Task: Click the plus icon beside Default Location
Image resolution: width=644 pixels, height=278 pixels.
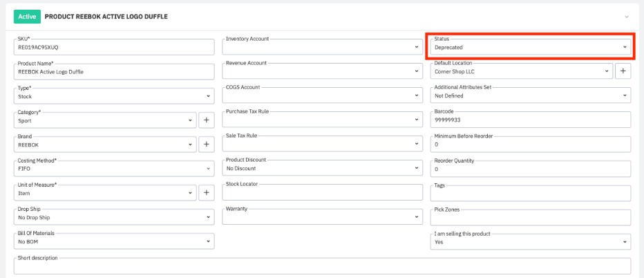Action: click(x=622, y=71)
